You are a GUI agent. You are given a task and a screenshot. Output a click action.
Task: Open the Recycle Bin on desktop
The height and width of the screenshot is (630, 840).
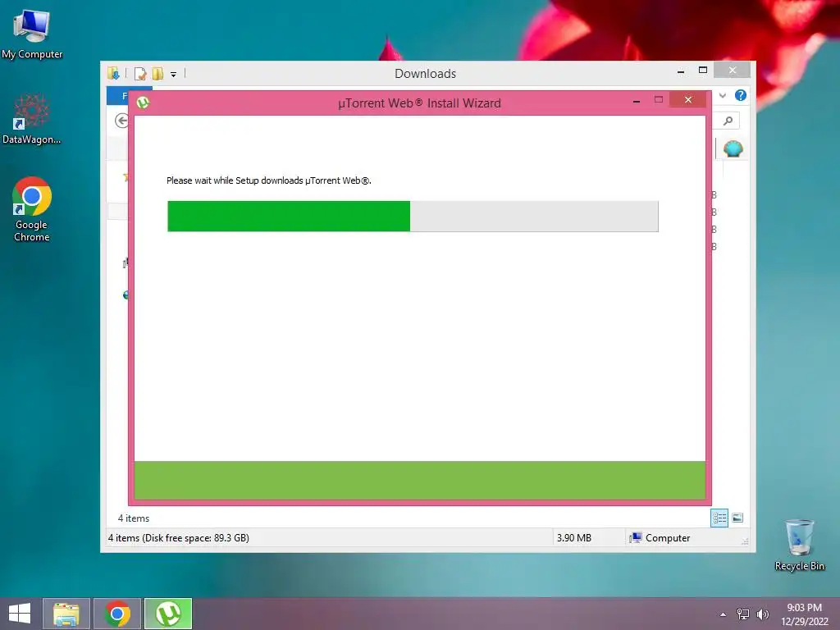[799, 545]
